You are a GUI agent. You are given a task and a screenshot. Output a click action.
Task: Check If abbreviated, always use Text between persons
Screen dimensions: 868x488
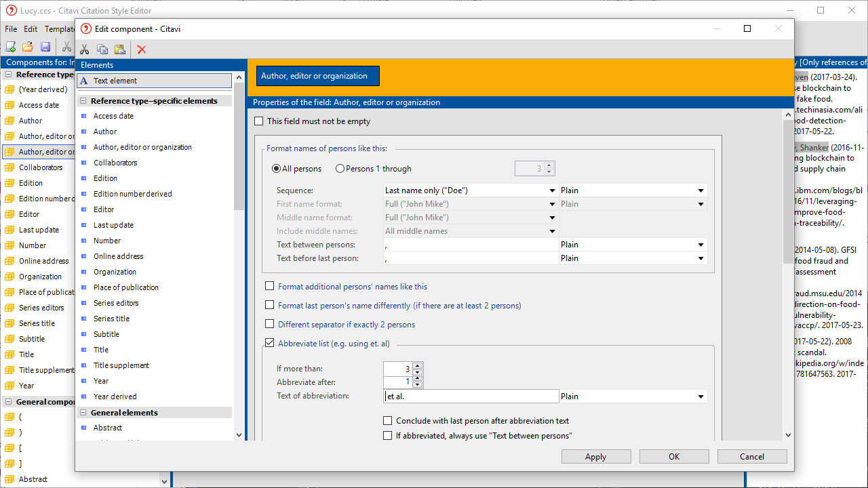click(388, 436)
